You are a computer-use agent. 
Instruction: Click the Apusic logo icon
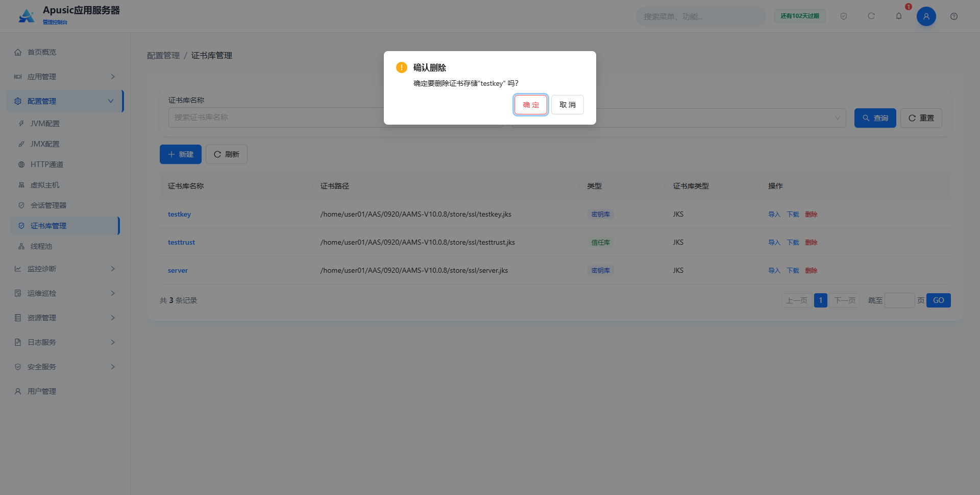coord(27,16)
